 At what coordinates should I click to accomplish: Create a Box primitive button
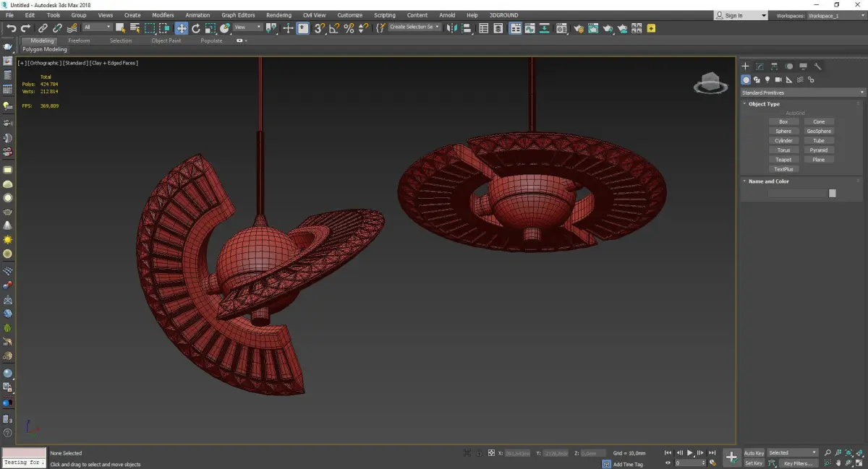[x=783, y=121]
